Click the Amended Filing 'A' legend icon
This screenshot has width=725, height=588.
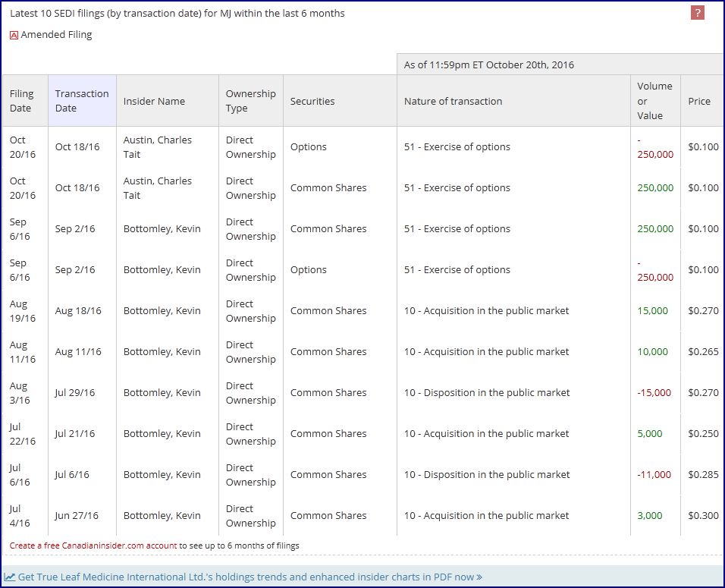(14, 35)
